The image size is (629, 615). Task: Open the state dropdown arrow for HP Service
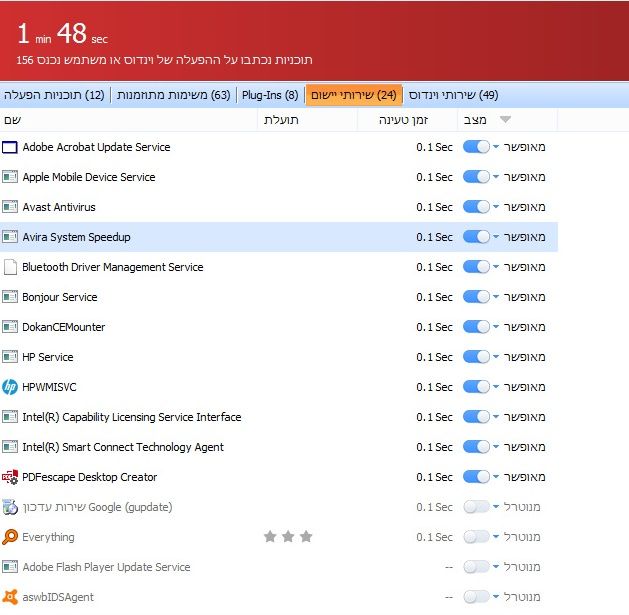pyautogui.click(x=496, y=357)
